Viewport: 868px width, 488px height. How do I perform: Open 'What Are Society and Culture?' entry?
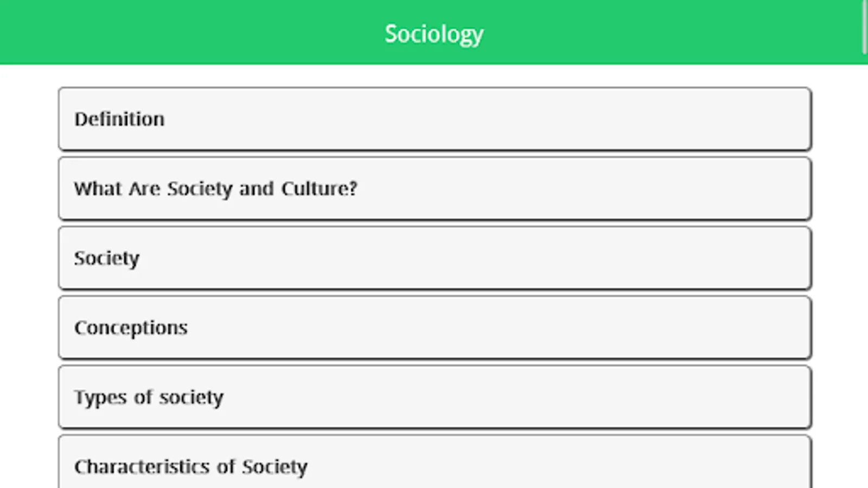[435, 188]
